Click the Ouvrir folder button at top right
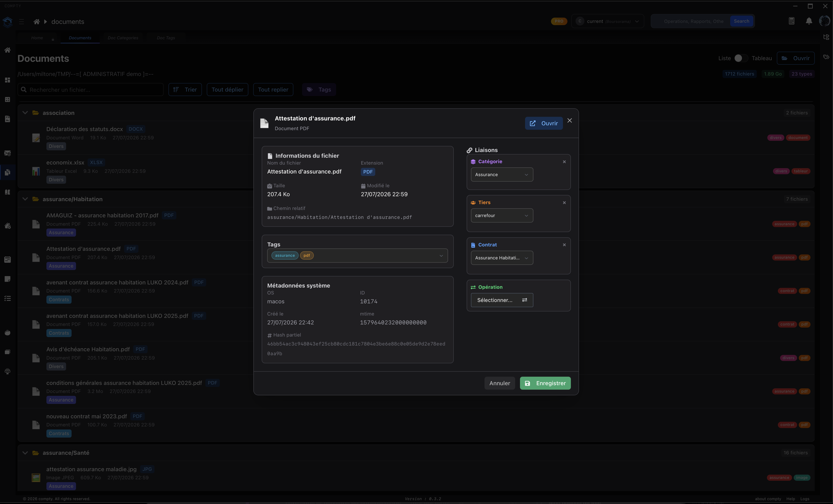The image size is (833, 504). (795, 58)
